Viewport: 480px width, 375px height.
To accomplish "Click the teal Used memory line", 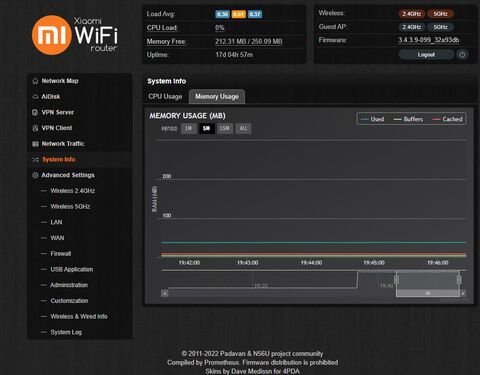I will 314,242.
